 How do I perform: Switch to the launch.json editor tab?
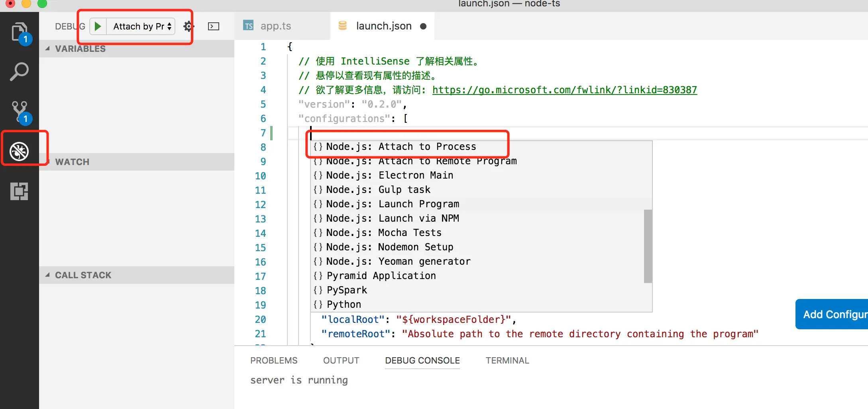point(383,26)
